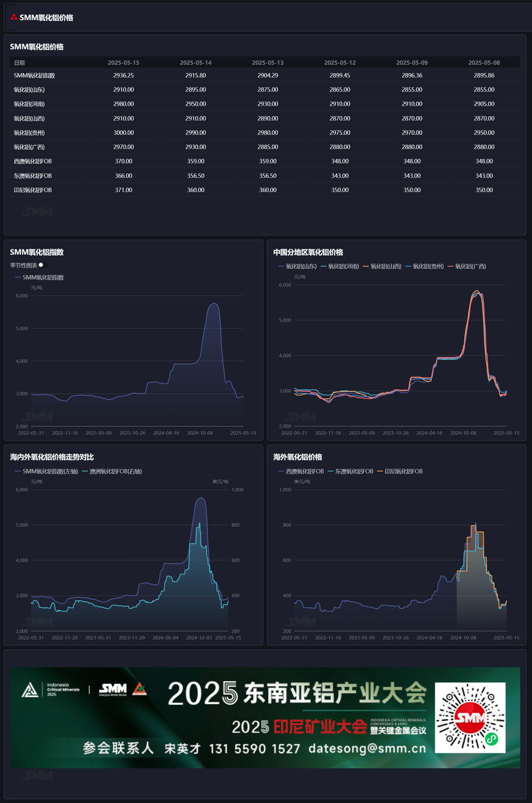Select the 日期 table header
532x803 pixels.
tap(19, 63)
